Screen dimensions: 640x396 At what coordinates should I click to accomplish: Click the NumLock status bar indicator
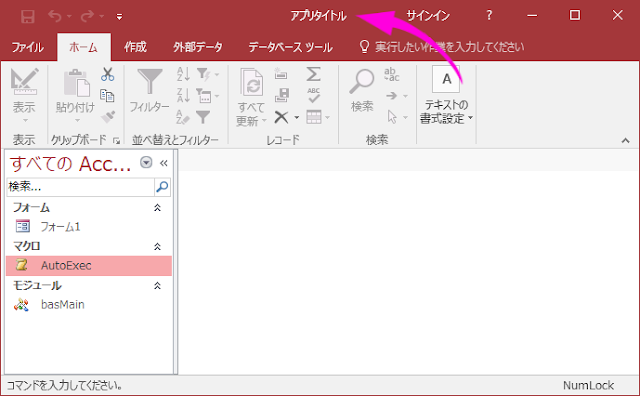(x=589, y=385)
